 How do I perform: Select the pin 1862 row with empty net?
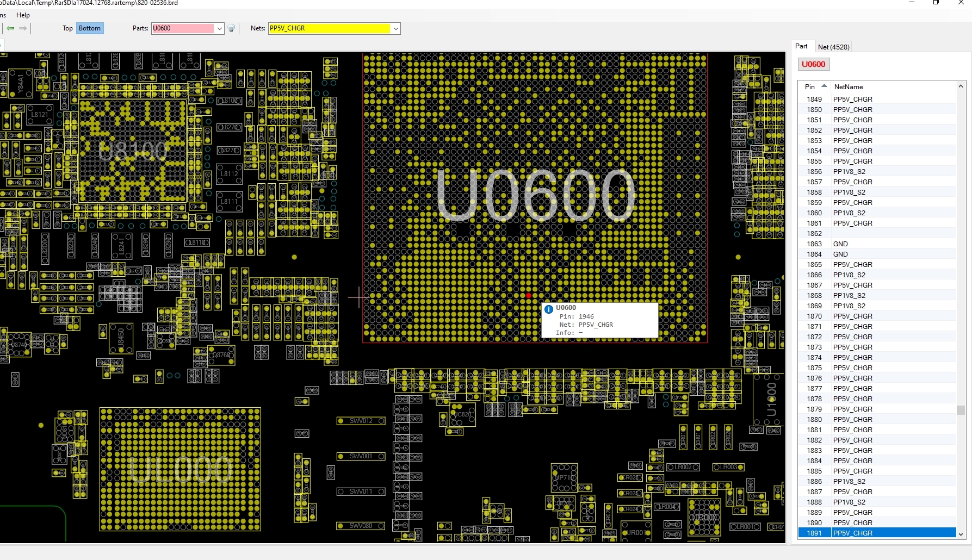point(877,233)
